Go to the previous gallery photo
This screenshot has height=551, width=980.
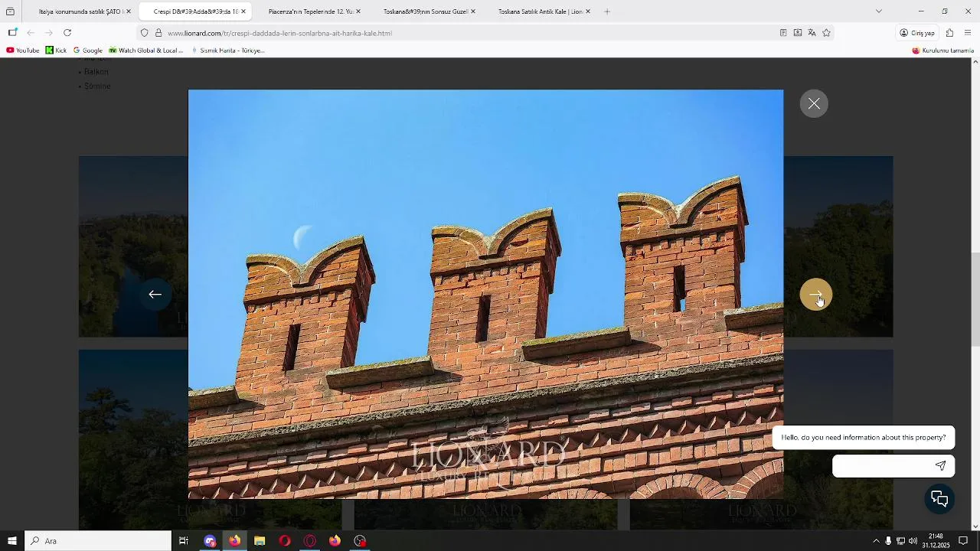point(155,295)
